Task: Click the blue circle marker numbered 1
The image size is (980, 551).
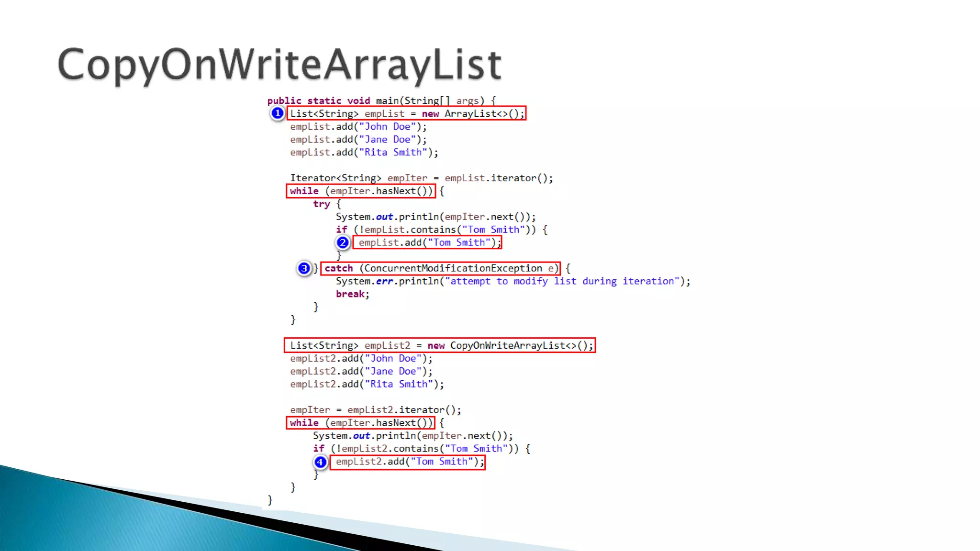Action: [278, 113]
